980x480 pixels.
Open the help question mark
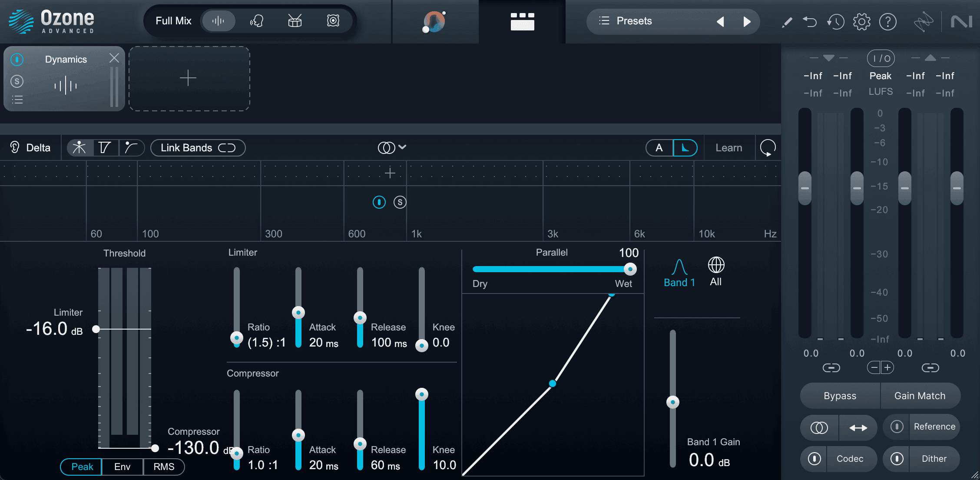tap(888, 21)
